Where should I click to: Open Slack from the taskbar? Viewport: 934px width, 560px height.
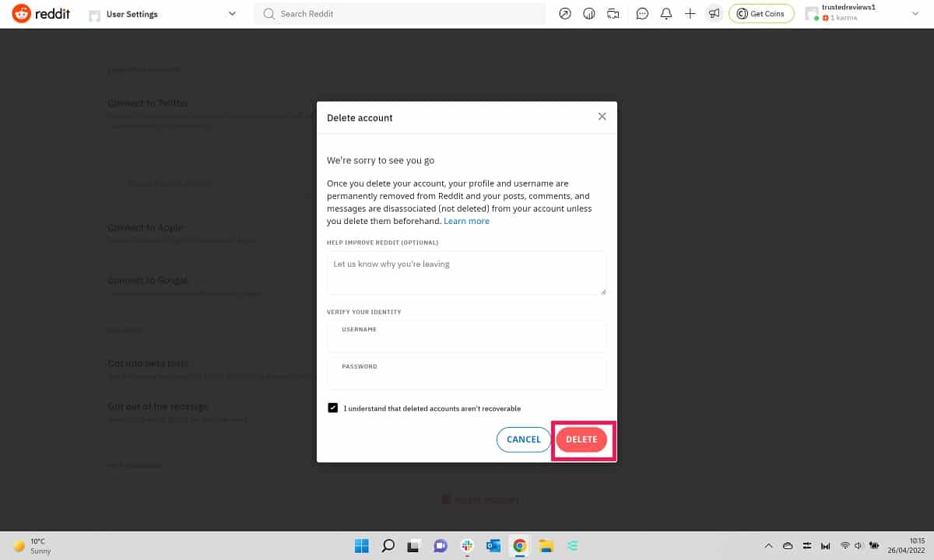tap(467, 546)
